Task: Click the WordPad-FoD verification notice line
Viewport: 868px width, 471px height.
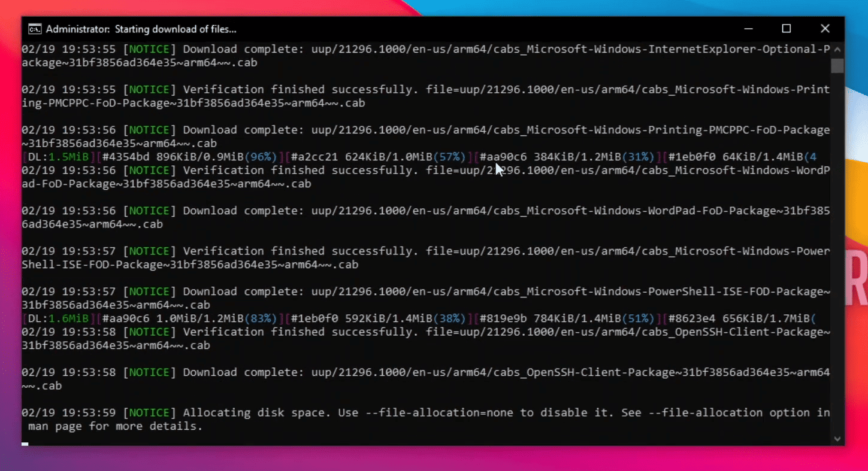Action: (419, 170)
